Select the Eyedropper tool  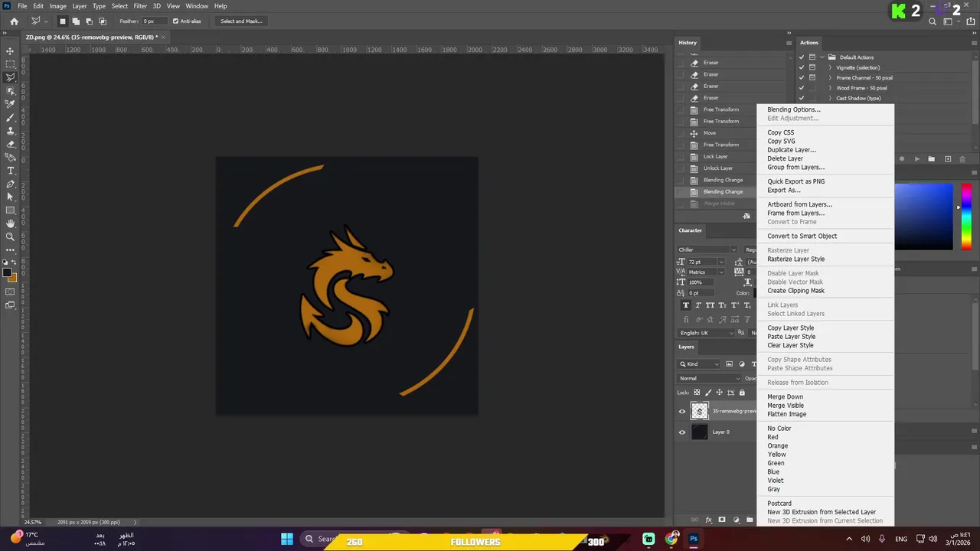[10, 104]
